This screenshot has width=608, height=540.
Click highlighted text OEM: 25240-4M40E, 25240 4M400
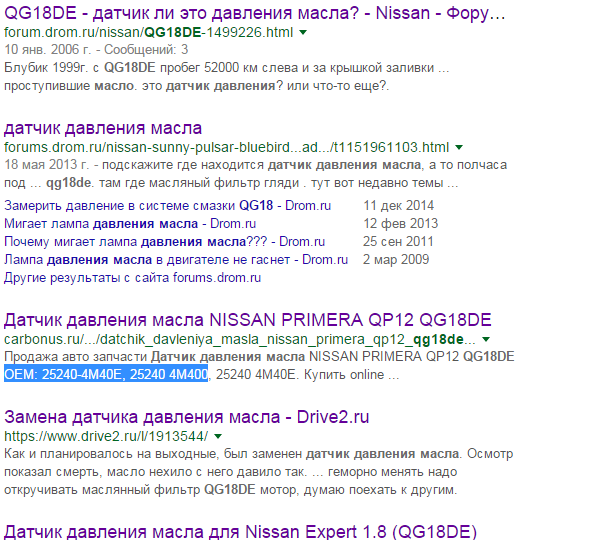click(x=106, y=374)
